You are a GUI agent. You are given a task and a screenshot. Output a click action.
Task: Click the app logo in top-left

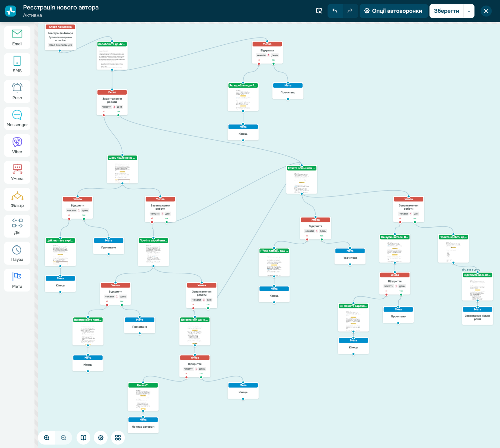click(x=11, y=11)
